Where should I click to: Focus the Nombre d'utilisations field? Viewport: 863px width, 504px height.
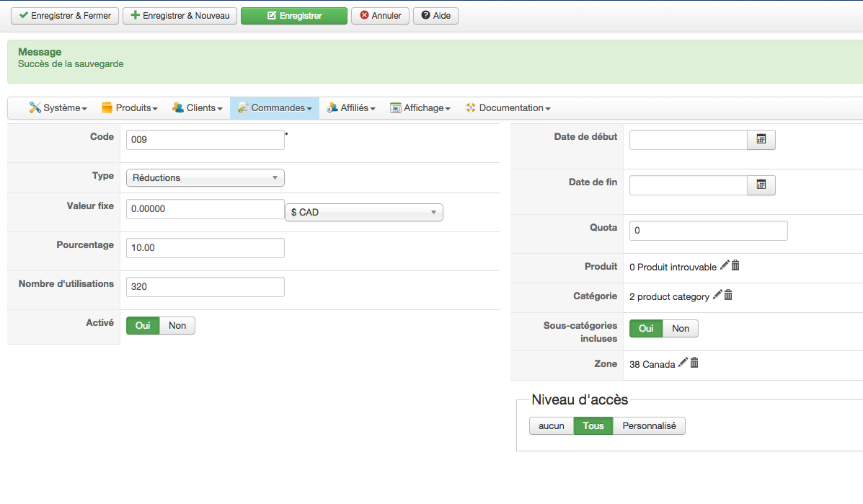205,287
